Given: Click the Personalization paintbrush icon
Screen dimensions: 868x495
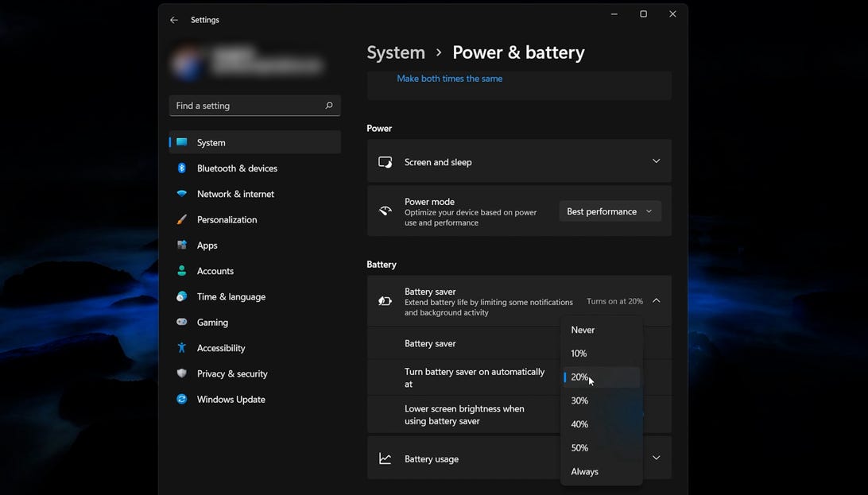Looking at the screenshot, I should point(181,219).
